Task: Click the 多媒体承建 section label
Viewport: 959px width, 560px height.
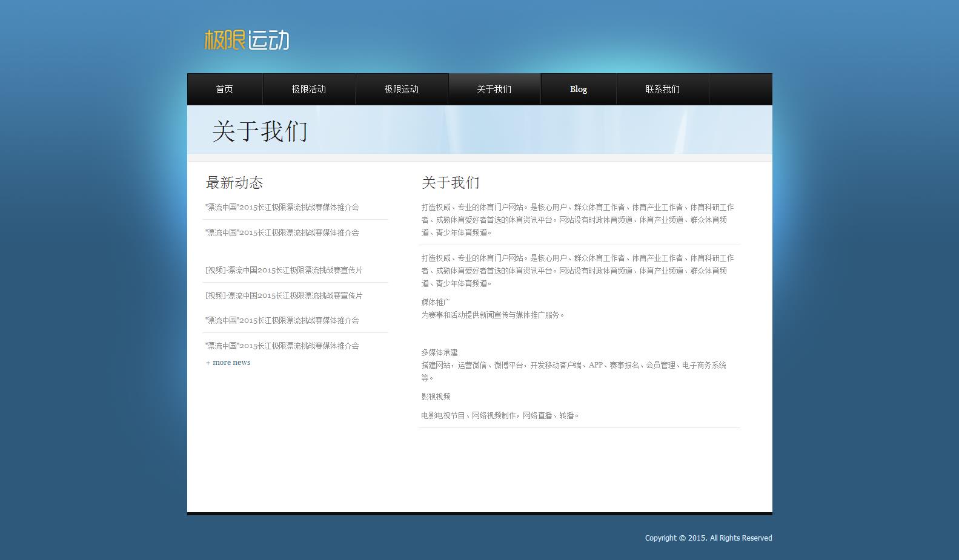Action: pos(440,352)
